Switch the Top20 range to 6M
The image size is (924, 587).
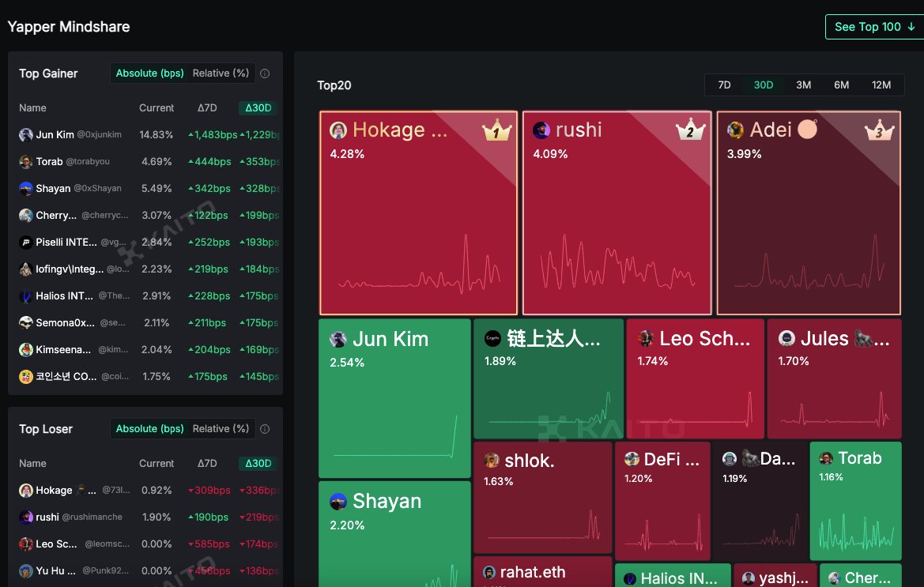coord(842,85)
